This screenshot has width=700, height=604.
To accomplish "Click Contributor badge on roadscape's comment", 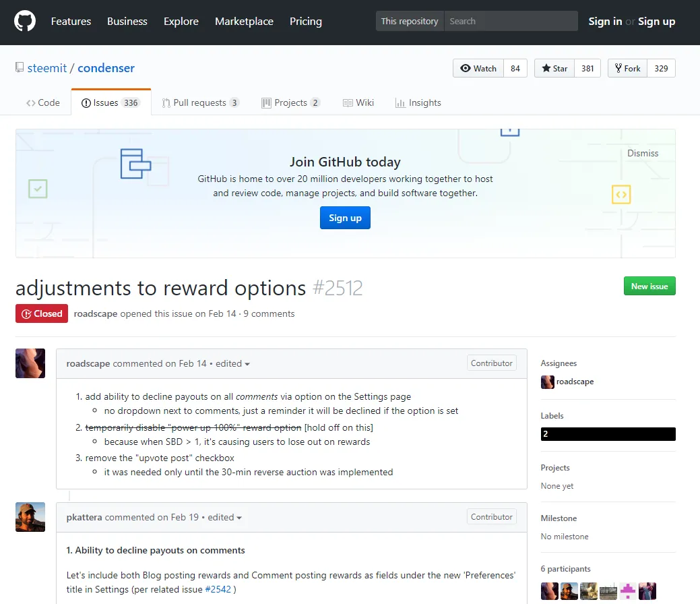I will [492, 363].
